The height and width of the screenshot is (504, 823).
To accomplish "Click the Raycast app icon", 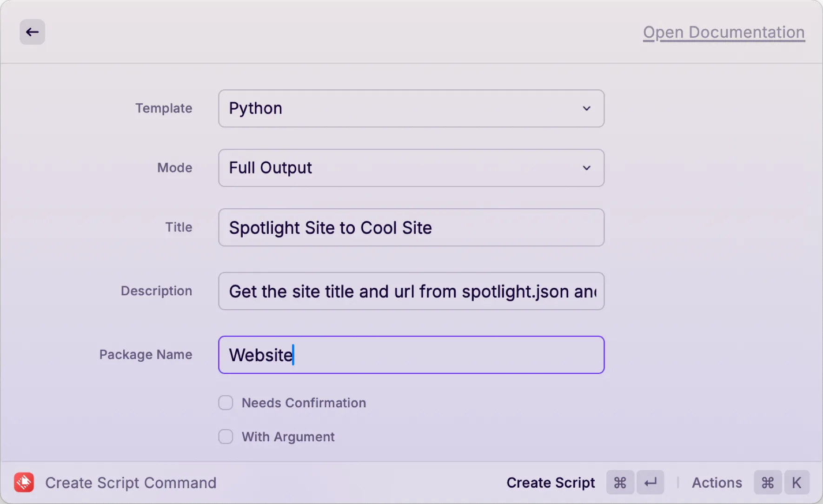I will [x=24, y=482].
